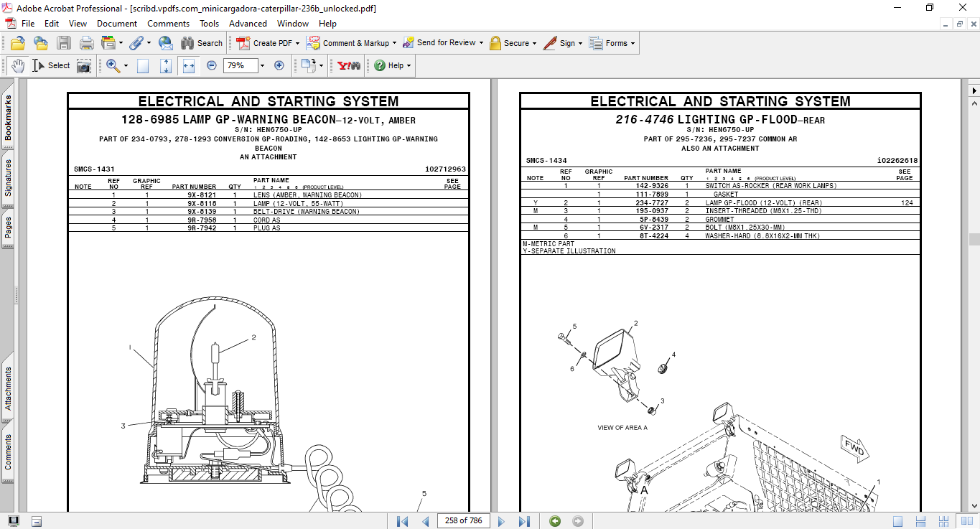Click the Zoom Out minus button
The width and height of the screenshot is (980, 529).
(x=212, y=65)
